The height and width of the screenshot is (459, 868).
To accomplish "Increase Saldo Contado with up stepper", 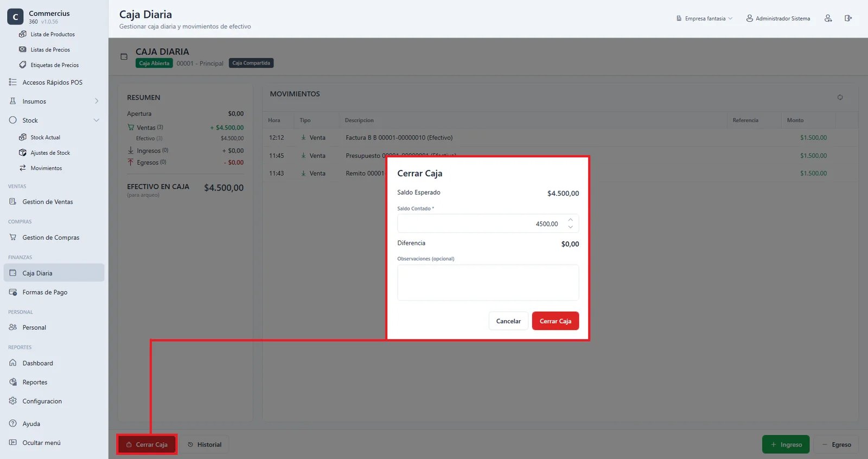I will (570, 220).
